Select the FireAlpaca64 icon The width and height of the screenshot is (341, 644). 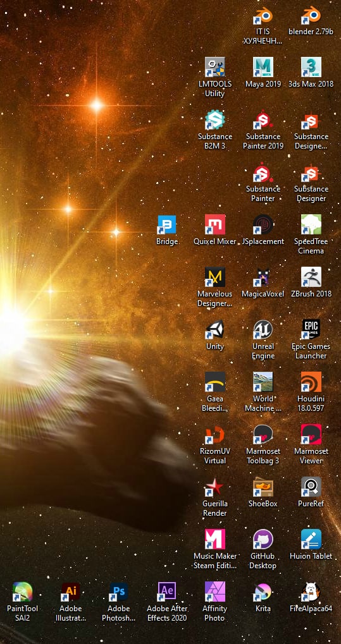pos(311,592)
